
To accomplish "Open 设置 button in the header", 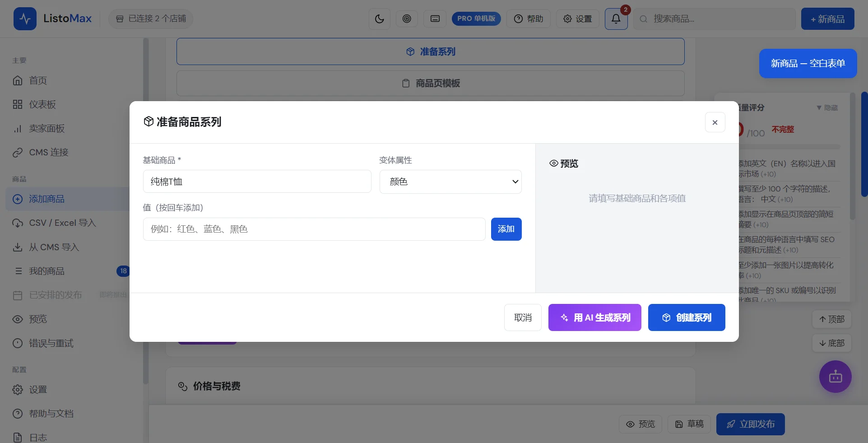I will coord(578,19).
